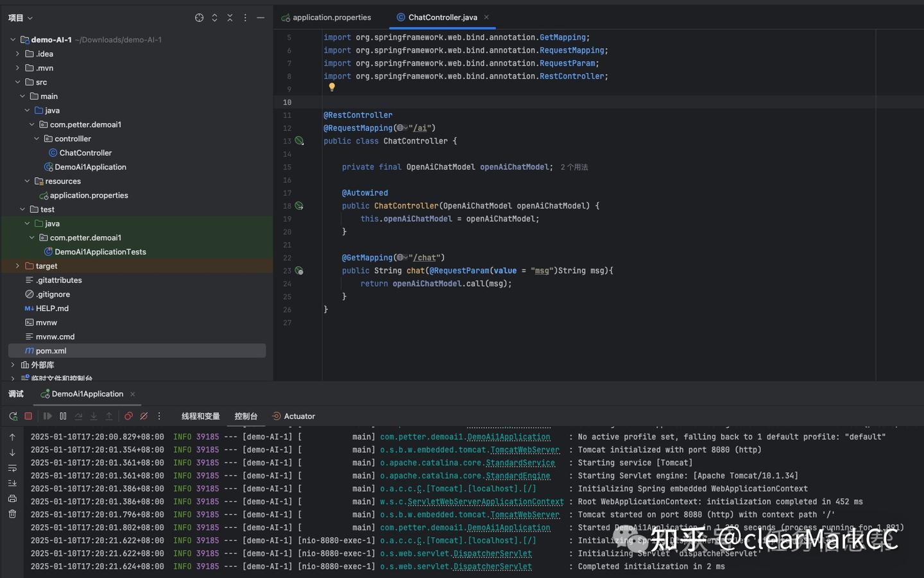Expand the target folder

coord(17,266)
